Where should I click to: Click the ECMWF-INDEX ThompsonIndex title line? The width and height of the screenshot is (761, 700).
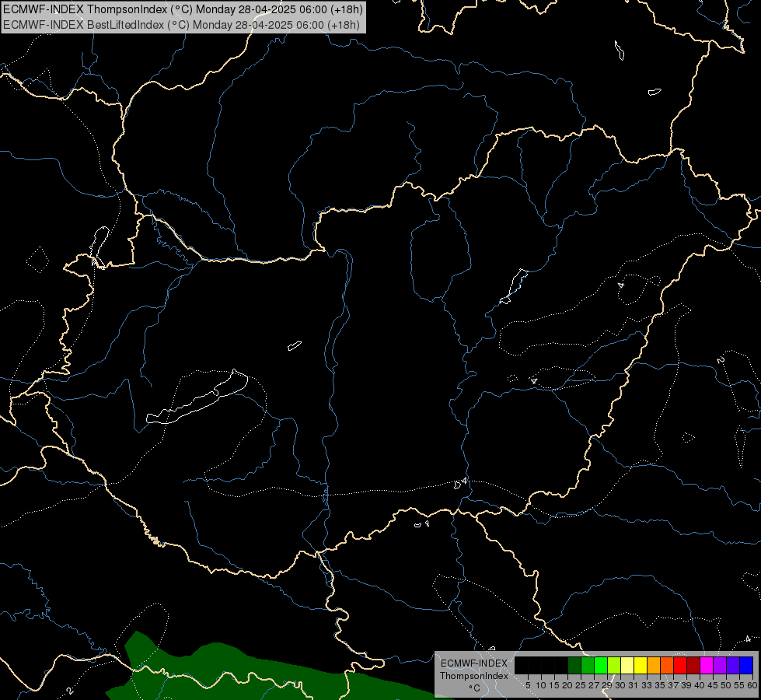(183, 9)
